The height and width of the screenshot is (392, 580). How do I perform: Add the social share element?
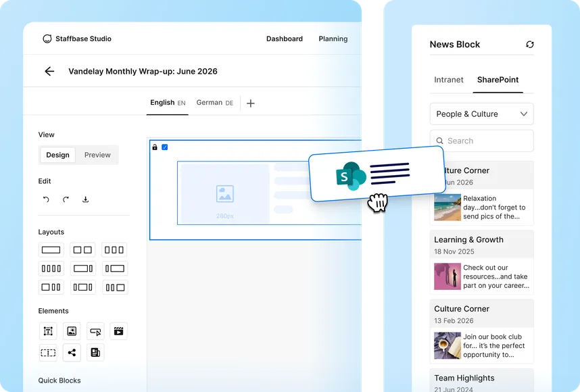click(72, 353)
